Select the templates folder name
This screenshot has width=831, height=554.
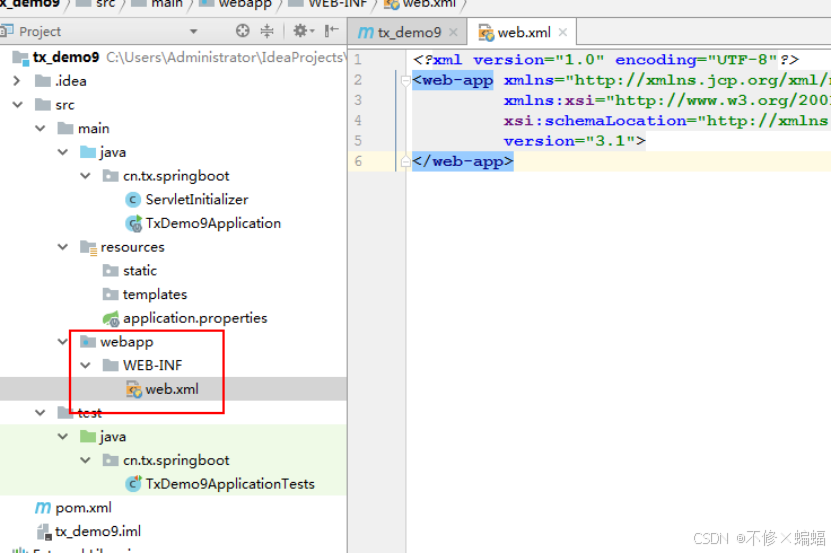pyautogui.click(x=155, y=294)
